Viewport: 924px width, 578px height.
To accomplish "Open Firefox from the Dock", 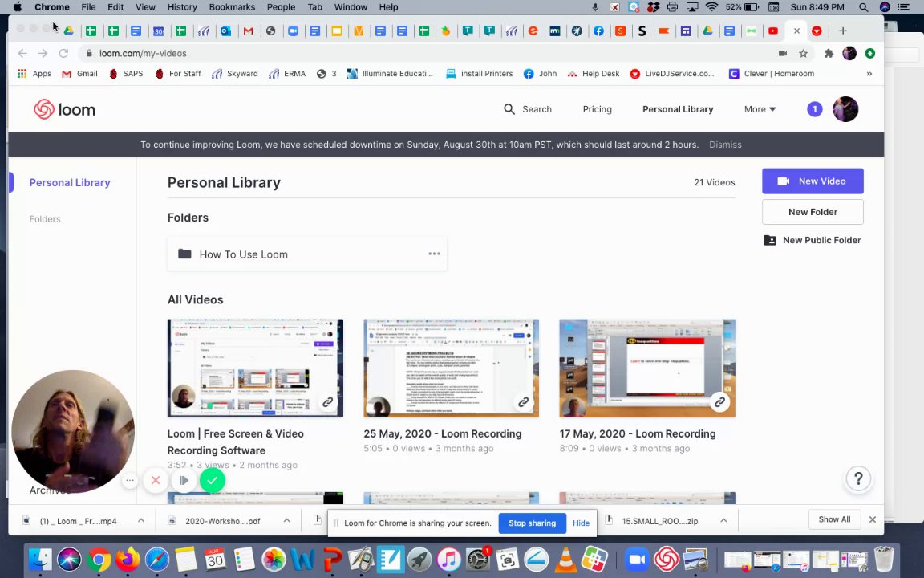I will point(128,559).
